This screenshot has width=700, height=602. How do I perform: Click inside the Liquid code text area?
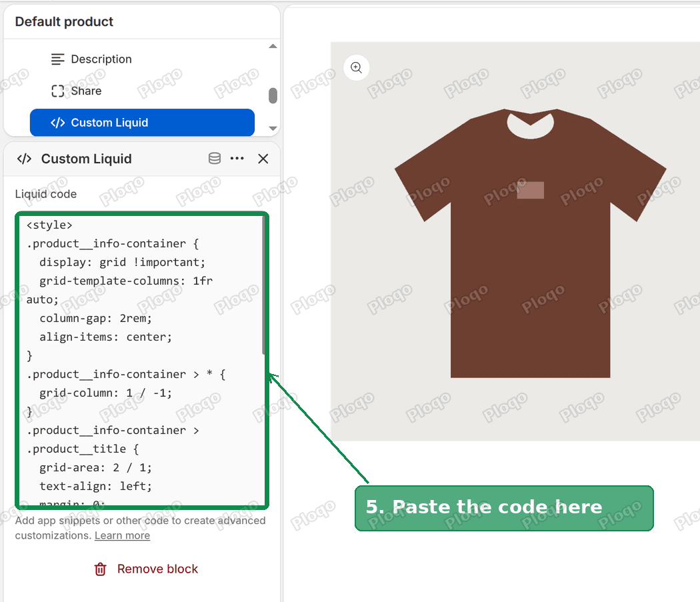(142, 361)
